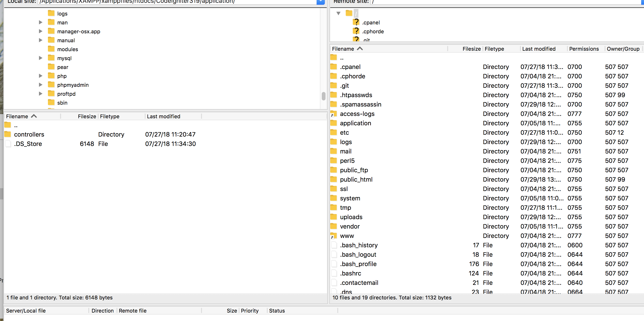This screenshot has width=644, height=321.
Task: Click the Direction queue column header
Action: pos(103,310)
